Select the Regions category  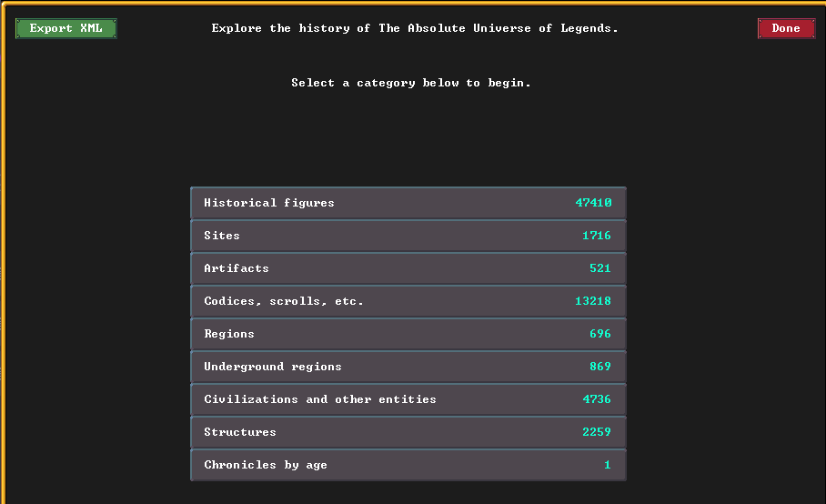coord(408,333)
